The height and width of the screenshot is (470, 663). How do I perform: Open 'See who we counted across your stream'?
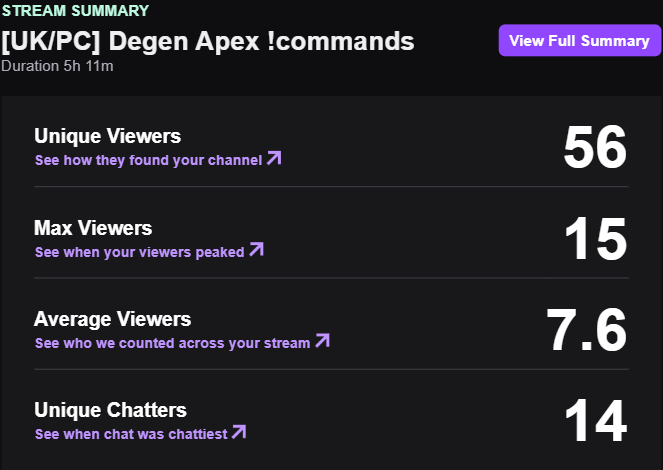coord(173,343)
